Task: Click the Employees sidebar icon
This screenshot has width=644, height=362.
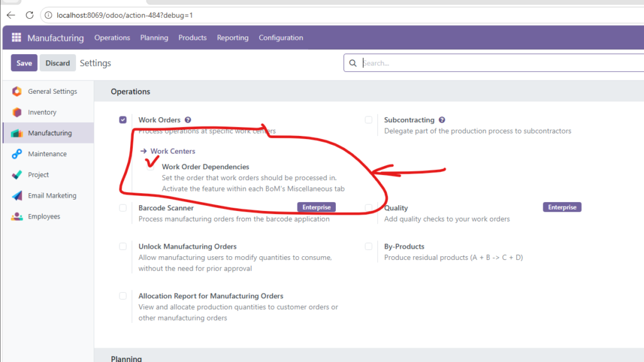Action: [x=17, y=217]
